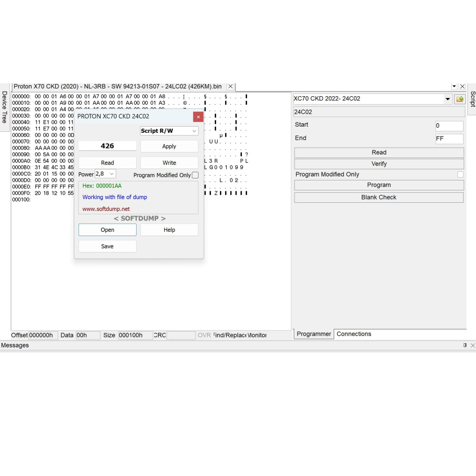Open the www.softdump.net link
This screenshot has height=476, width=476.
tap(106, 209)
